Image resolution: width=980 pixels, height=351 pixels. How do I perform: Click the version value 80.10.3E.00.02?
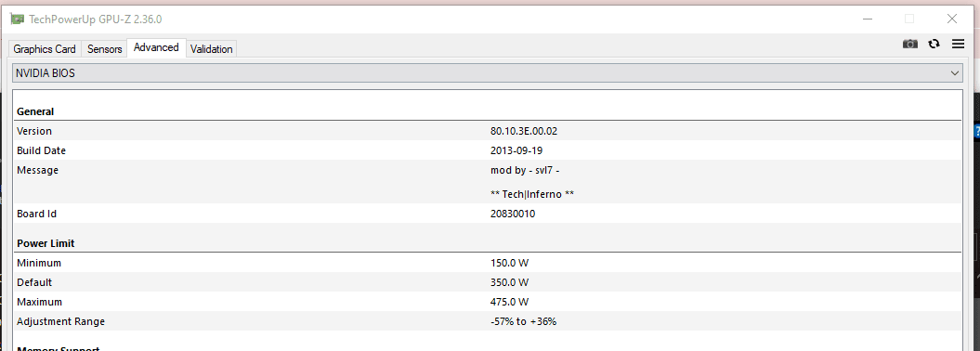click(524, 131)
